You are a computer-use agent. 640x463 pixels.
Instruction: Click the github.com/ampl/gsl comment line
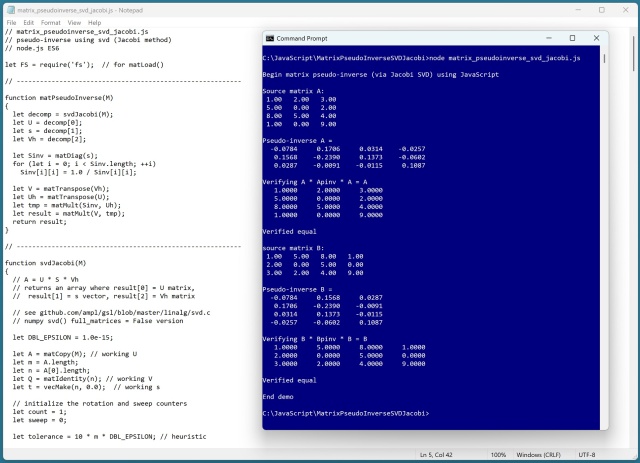coord(111,313)
